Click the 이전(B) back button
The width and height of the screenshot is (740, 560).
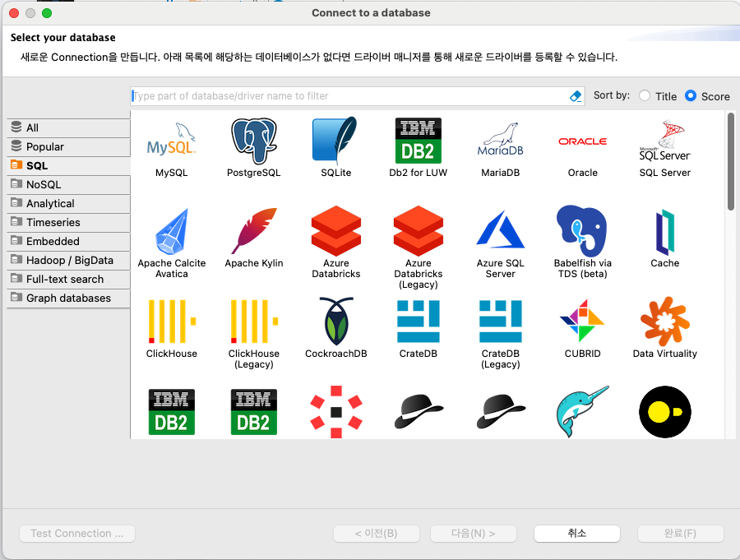point(376,534)
